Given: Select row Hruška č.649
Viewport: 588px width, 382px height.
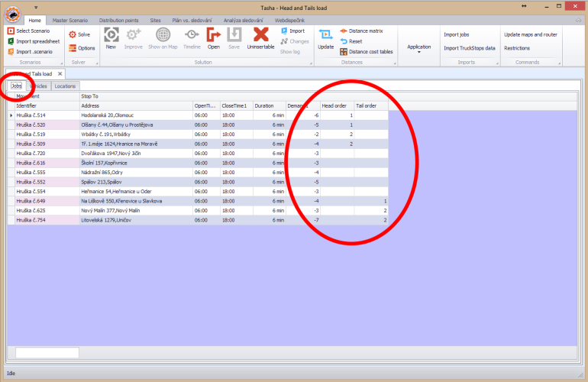Looking at the screenshot, I should click(x=198, y=201).
